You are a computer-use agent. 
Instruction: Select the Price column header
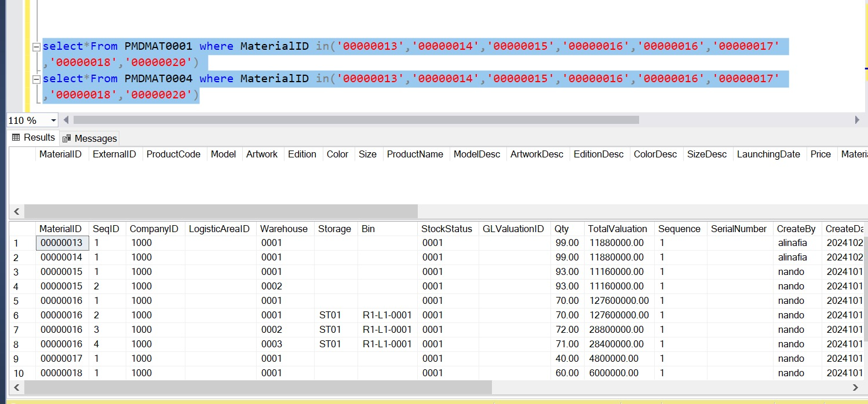[x=820, y=155]
